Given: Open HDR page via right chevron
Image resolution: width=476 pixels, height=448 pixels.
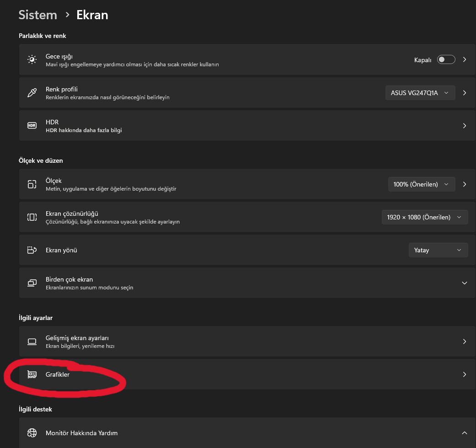Looking at the screenshot, I should 464,125.
